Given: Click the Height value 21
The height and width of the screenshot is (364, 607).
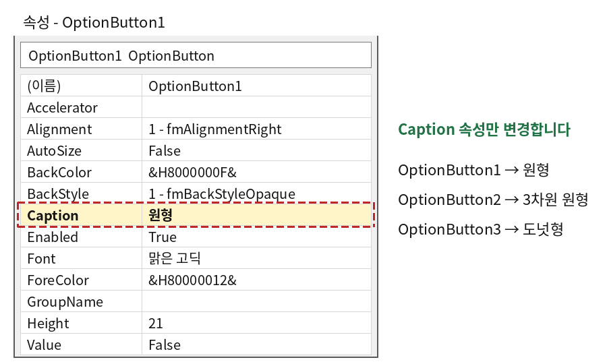Looking at the screenshot, I should (256, 324).
